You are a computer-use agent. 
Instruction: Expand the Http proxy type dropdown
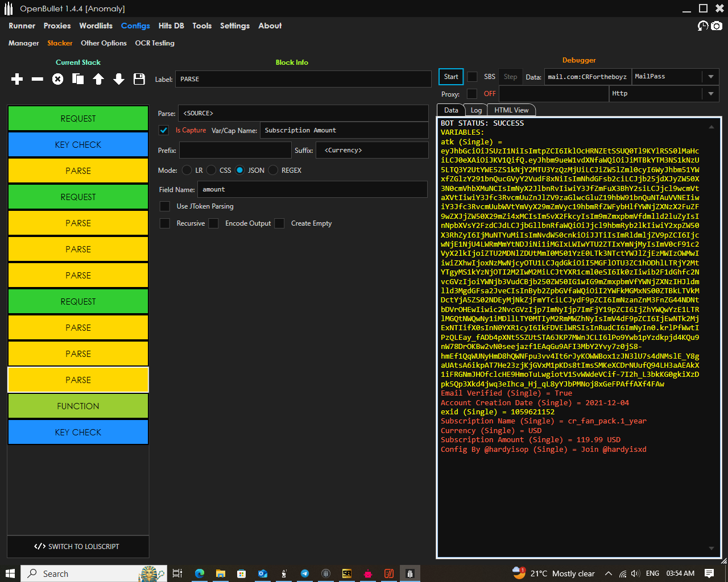pos(711,94)
